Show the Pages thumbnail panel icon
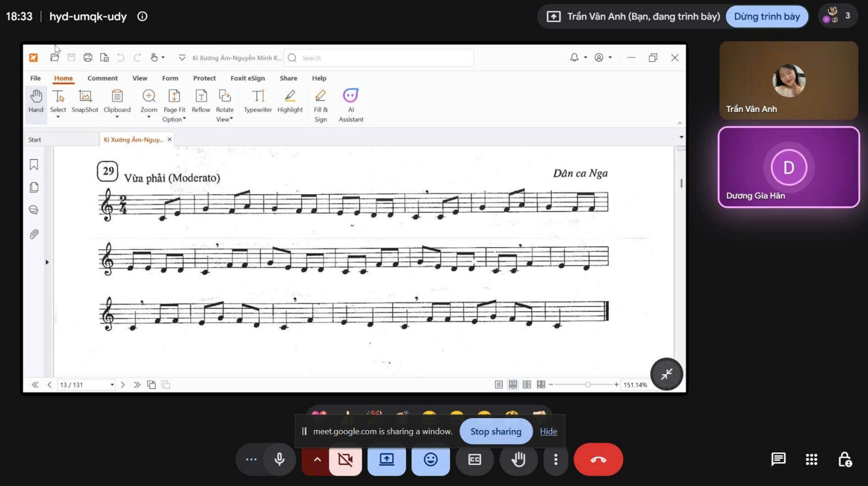Viewport: 868px width, 486px height. click(x=34, y=187)
